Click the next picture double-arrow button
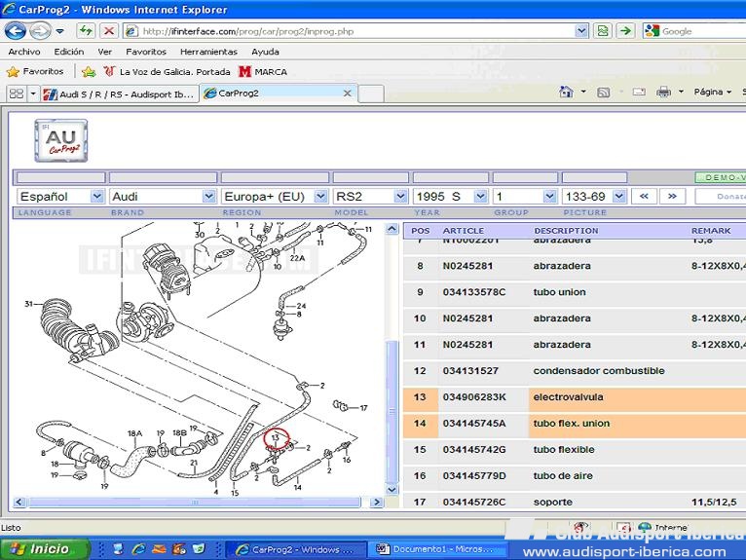Viewport: 746px width, 560px height. 672,196
